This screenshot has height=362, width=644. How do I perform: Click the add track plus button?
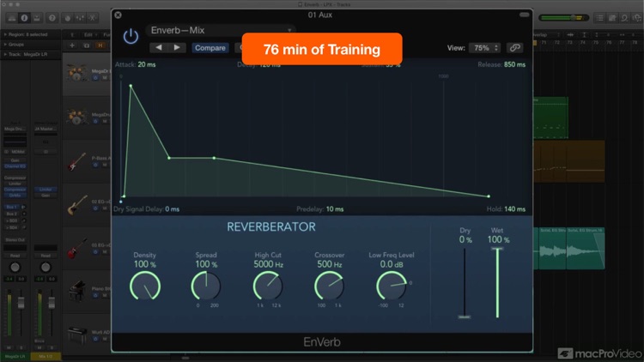pos(72,45)
